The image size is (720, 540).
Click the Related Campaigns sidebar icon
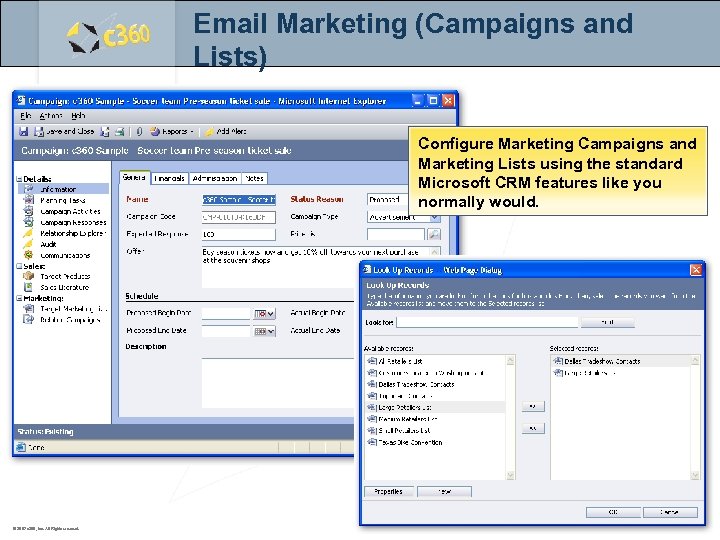pos(28,320)
